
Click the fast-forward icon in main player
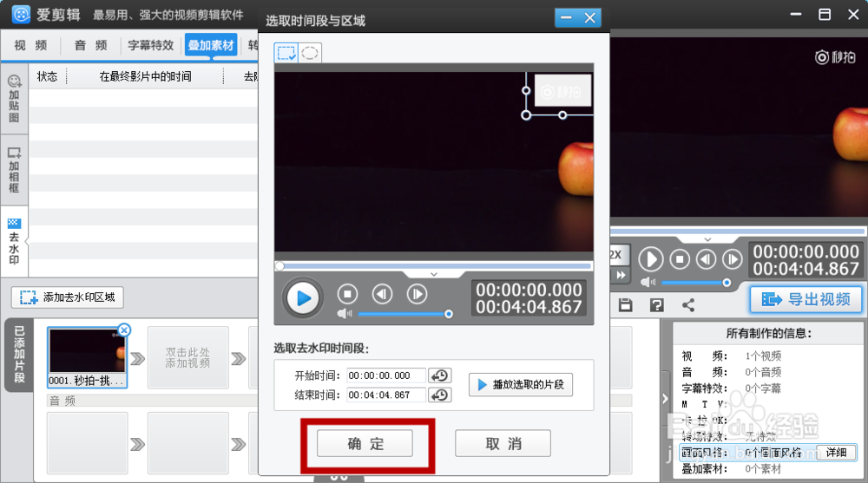pyautogui.click(x=620, y=275)
